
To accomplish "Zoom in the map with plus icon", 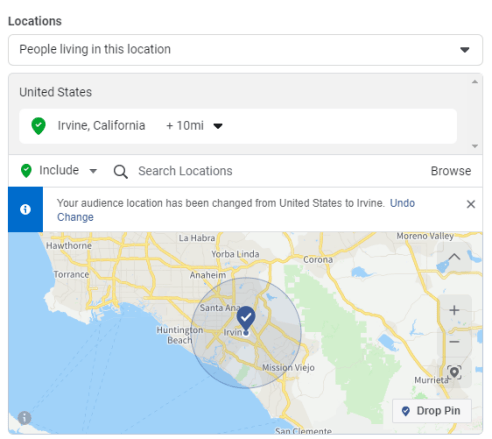I will [x=454, y=310].
